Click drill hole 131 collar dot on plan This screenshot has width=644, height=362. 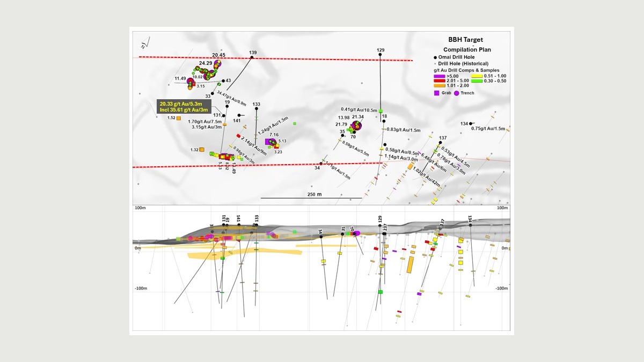[x=224, y=115]
